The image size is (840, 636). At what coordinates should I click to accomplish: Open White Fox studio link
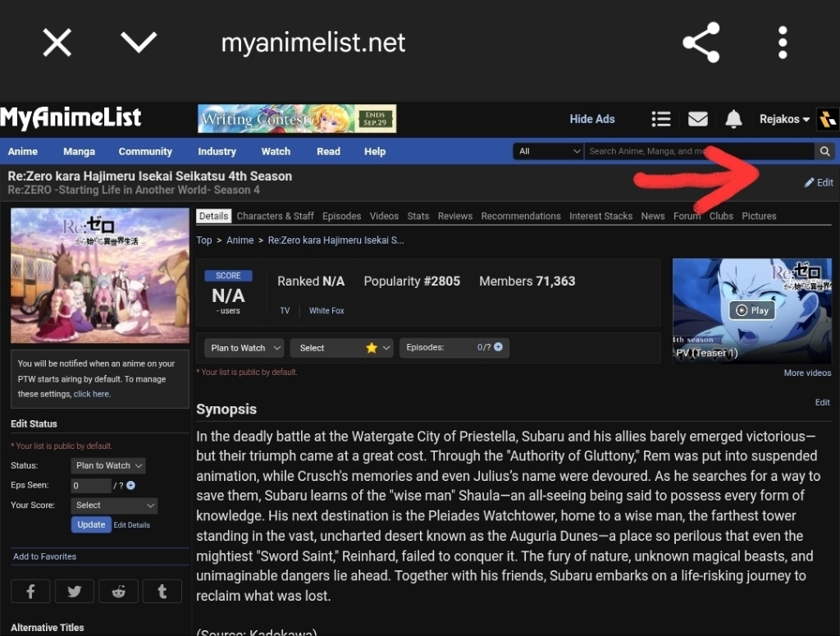click(x=326, y=310)
